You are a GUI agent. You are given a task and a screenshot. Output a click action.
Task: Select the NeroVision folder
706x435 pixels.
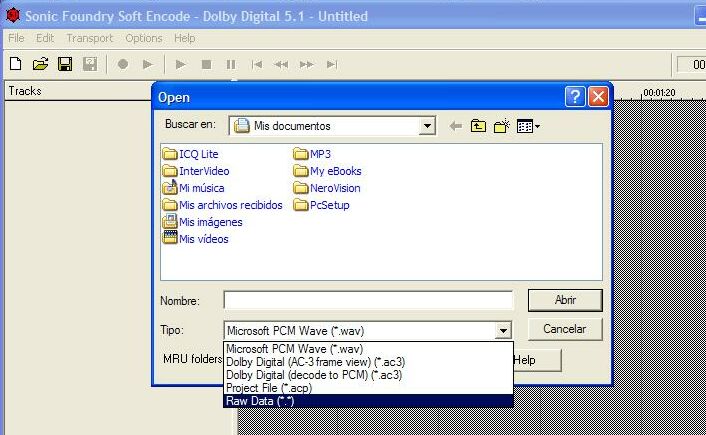[327, 188]
